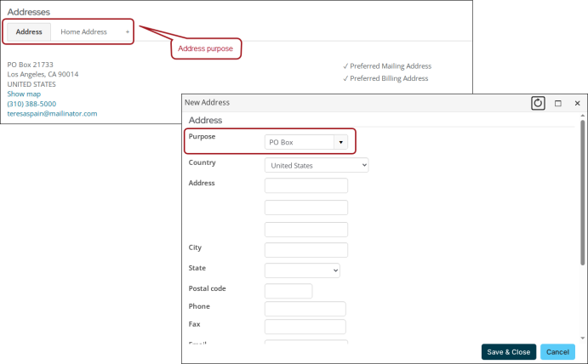Click into the Postal code field
This screenshot has height=364, width=588.
coord(288,291)
